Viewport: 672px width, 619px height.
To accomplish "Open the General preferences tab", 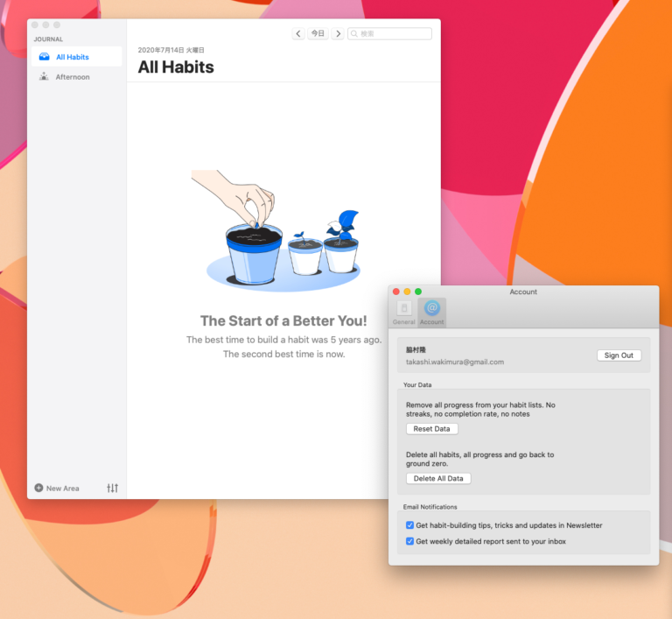I will (x=404, y=313).
